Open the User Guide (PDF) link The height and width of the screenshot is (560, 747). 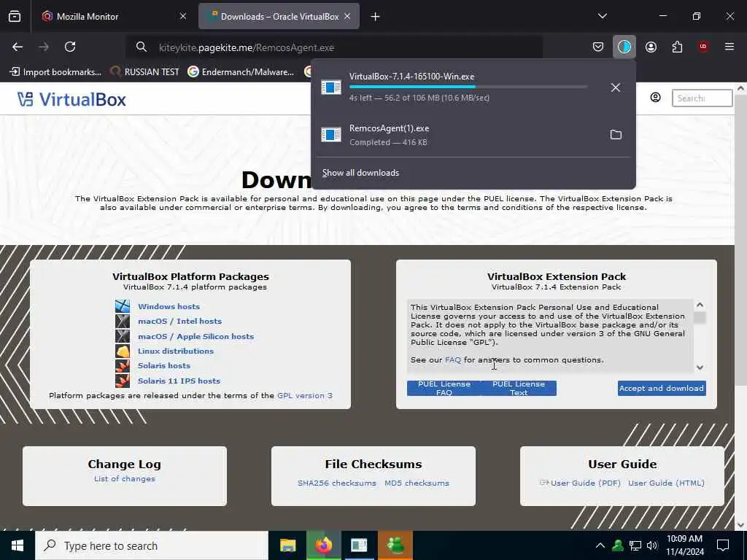(x=586, y=483)
